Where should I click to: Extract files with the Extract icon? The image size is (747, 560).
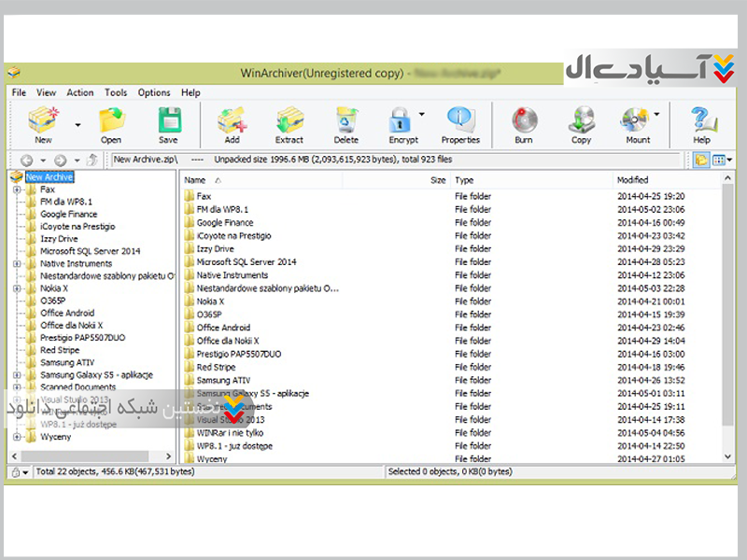289,121
